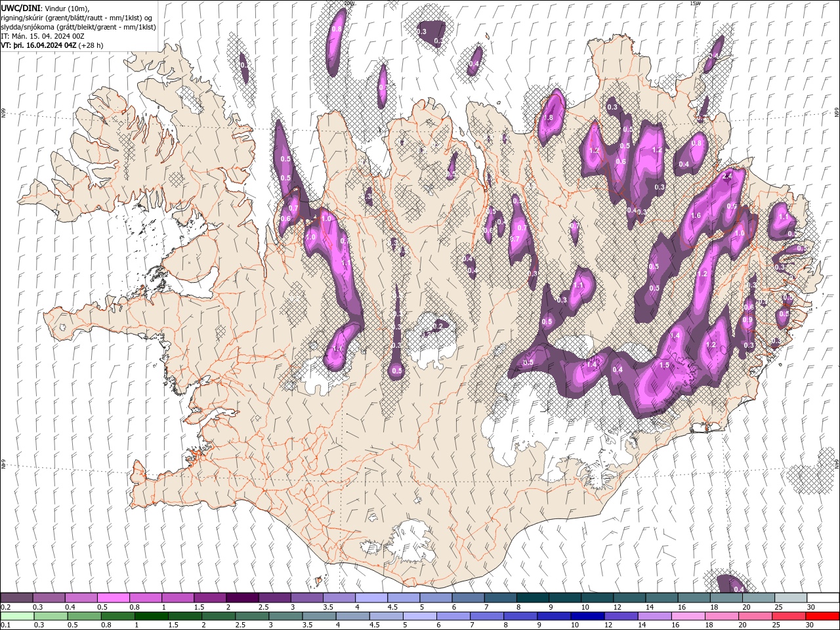
Task: Pick the pale mint rain swatch above 0.1
Action: click(x=17, y=616)
